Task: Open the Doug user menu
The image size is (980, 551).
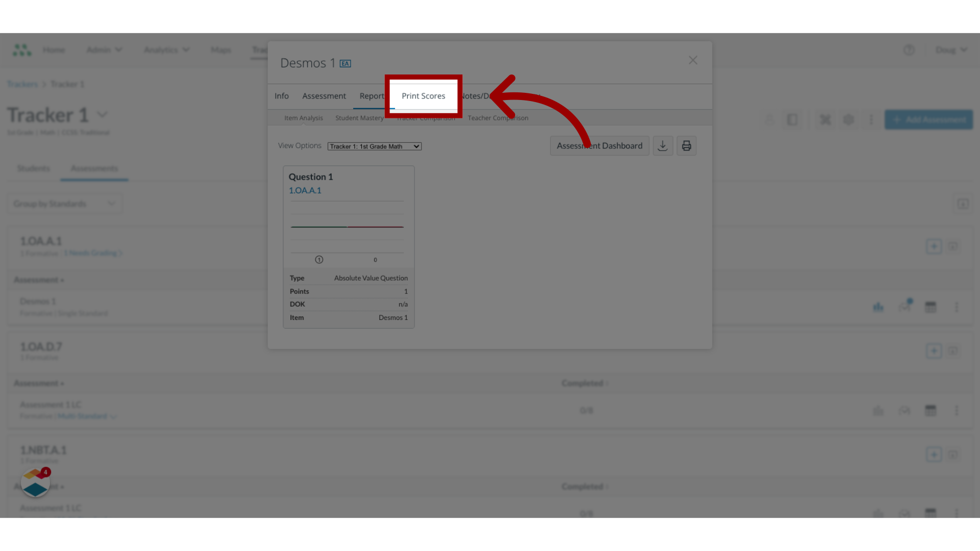Action: tap(951, 50)
